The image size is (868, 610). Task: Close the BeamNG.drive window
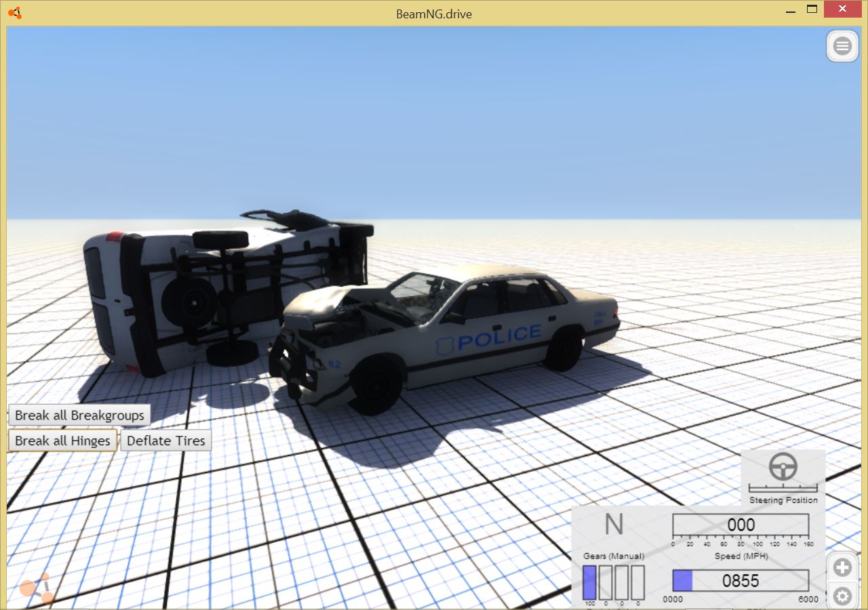842,9
